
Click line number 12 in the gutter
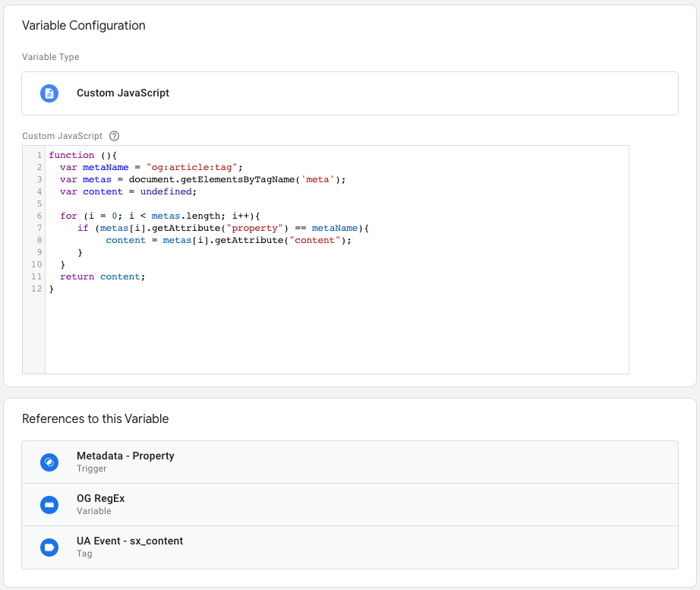click(36, 289)
